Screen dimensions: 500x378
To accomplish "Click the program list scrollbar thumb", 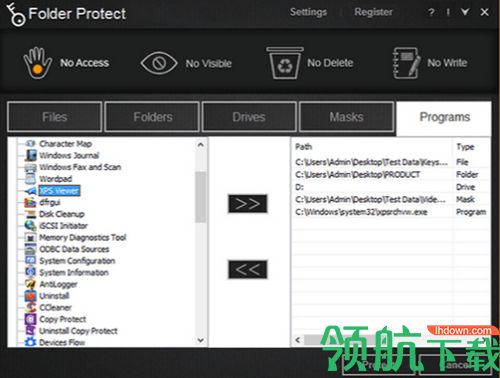I will click(201, 197).
